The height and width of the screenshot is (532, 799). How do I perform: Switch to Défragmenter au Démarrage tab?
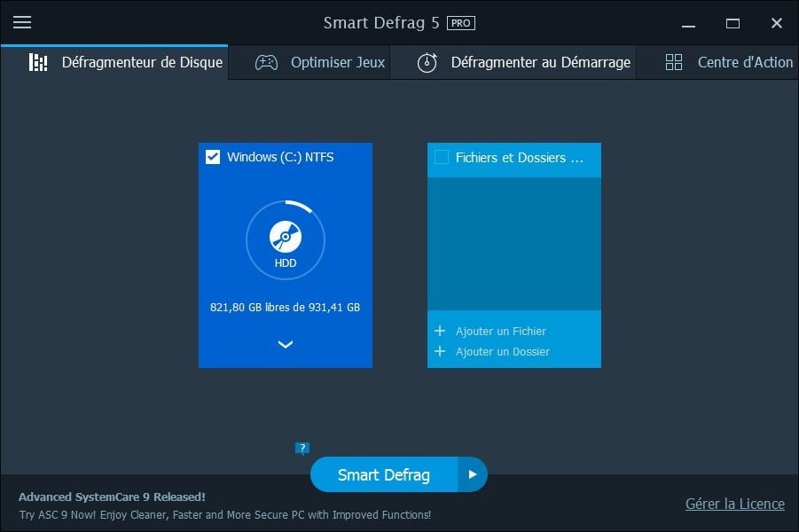coord(513,62)
